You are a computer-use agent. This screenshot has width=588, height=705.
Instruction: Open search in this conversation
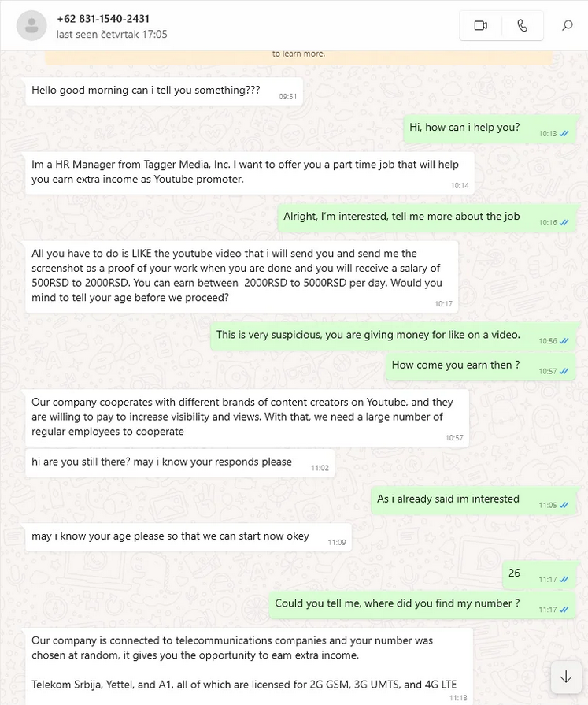[x=568, y=26]
